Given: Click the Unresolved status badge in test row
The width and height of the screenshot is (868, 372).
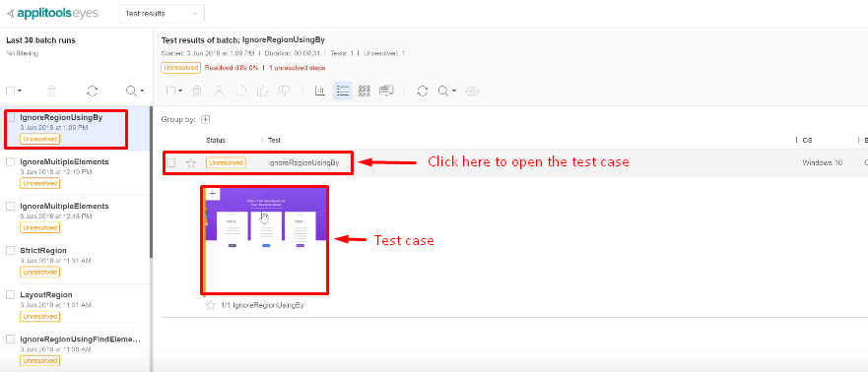Looking at the screenshot, I should point(226,163).
